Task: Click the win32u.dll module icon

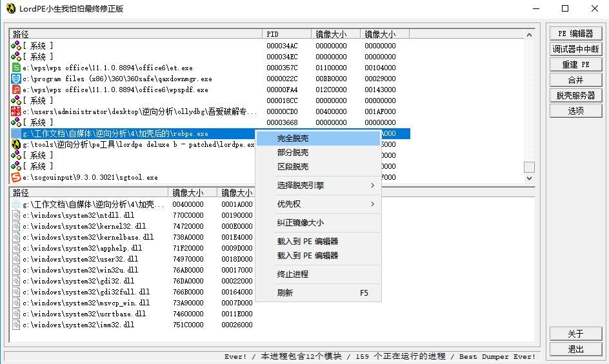Action: click(x=16, y=270)
